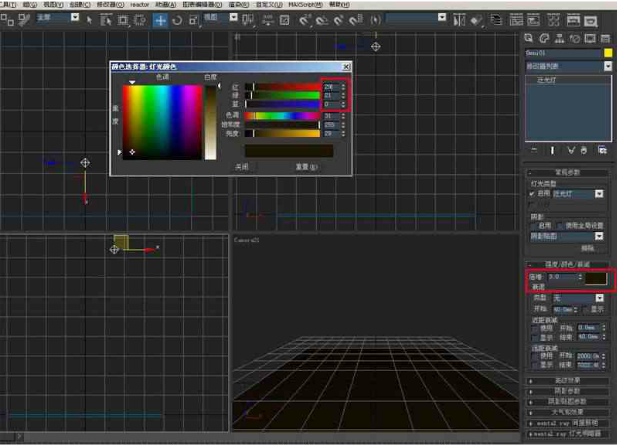Open the Display panel tab

(x=591, y=38)
